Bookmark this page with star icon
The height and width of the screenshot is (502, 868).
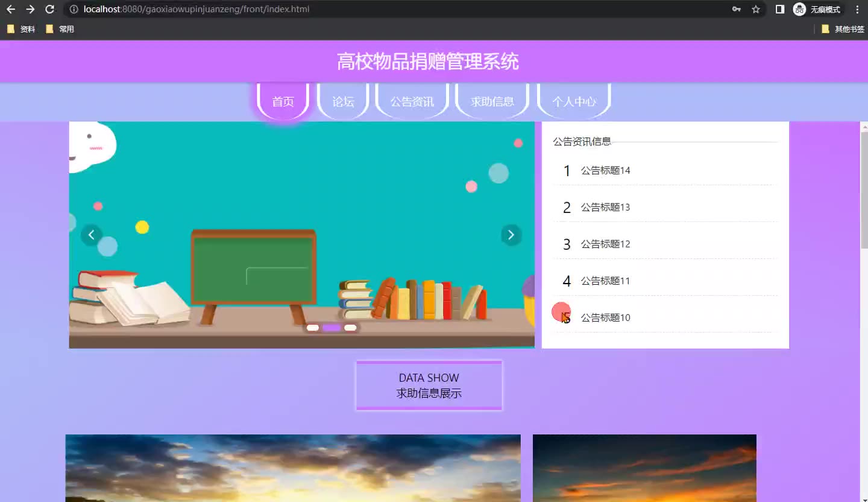pos(756,9)
